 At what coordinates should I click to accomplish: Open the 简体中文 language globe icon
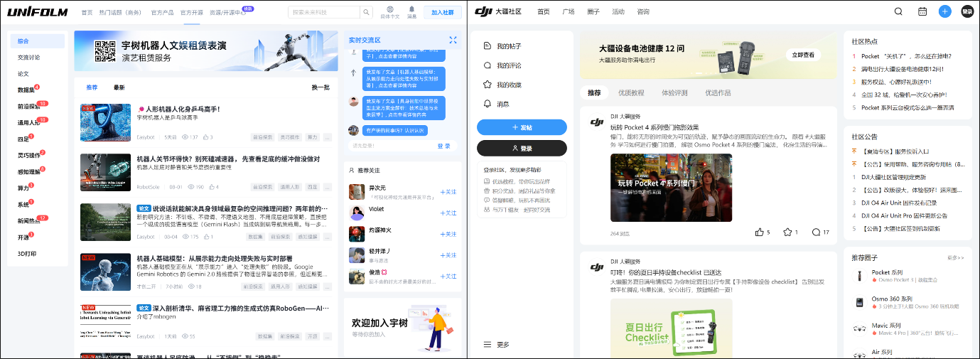(x=390, y=9)
